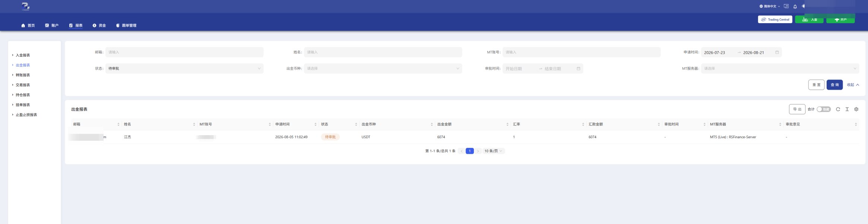Open 挂单报表 in the sidebar

(23, 105)
